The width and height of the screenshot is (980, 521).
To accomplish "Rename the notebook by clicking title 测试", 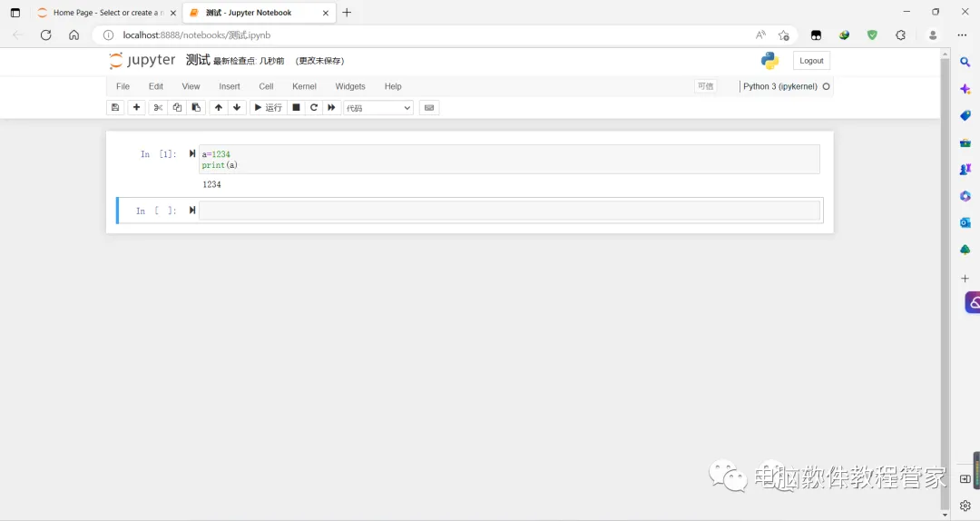I will coord(198,60).
